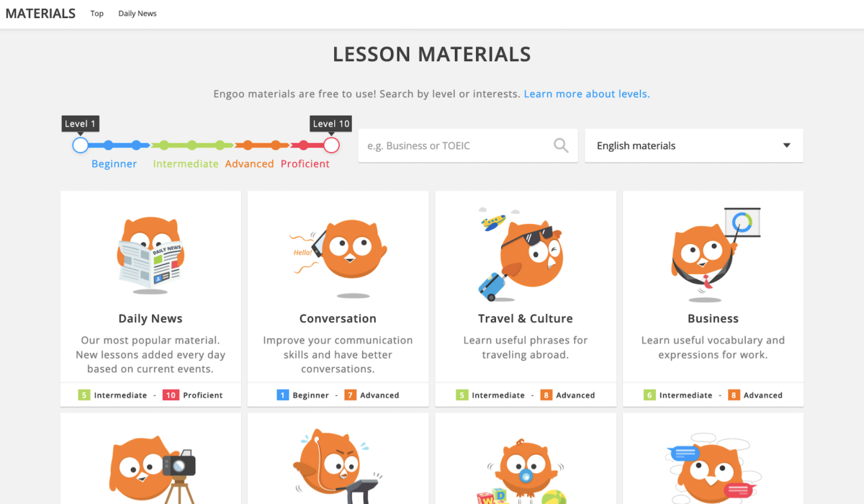Viewport: 864px width, 504px height.
Task: Grab the Level 1 slider handle
Action: [81, 145]
